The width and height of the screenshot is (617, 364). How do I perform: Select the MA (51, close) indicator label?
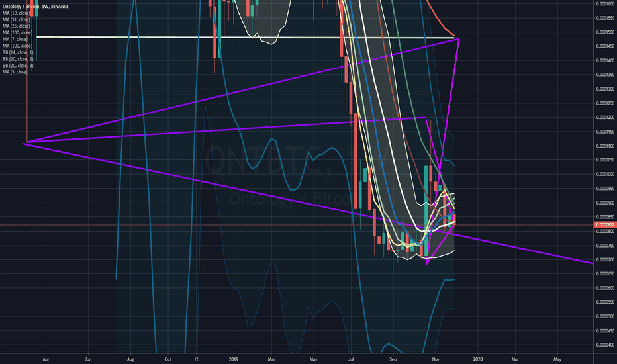pyautogui.click(x=16, y=19)
